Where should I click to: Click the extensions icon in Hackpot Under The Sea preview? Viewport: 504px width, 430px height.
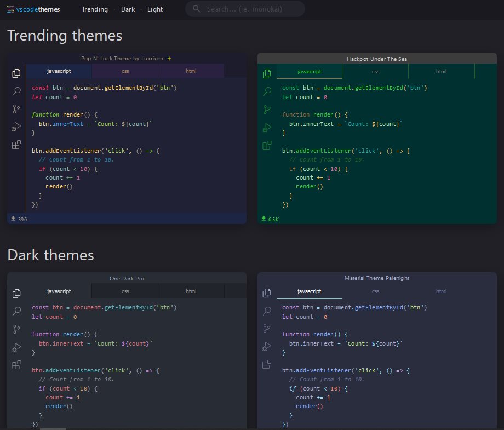point(267,145)
